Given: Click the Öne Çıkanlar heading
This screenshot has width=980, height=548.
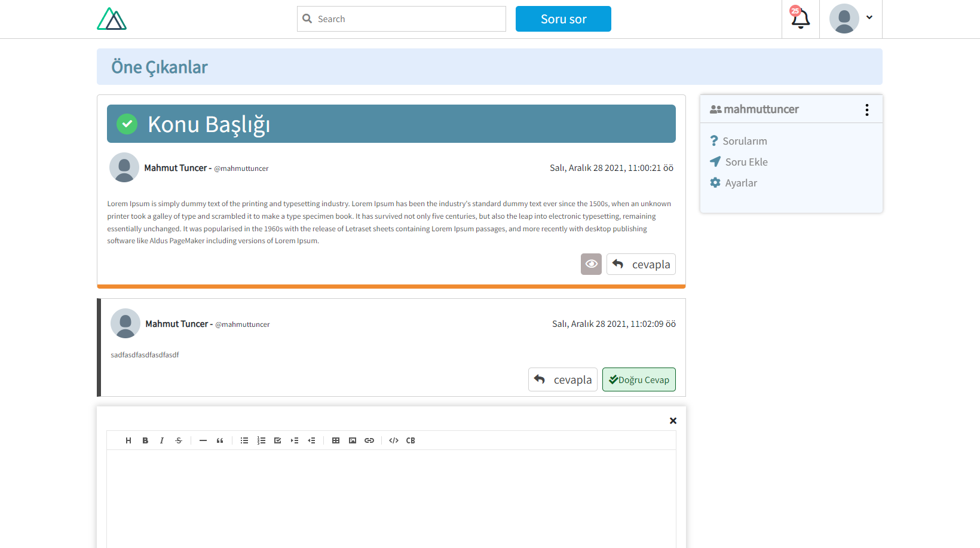Looking at the screenshot, I should [160, 67].
